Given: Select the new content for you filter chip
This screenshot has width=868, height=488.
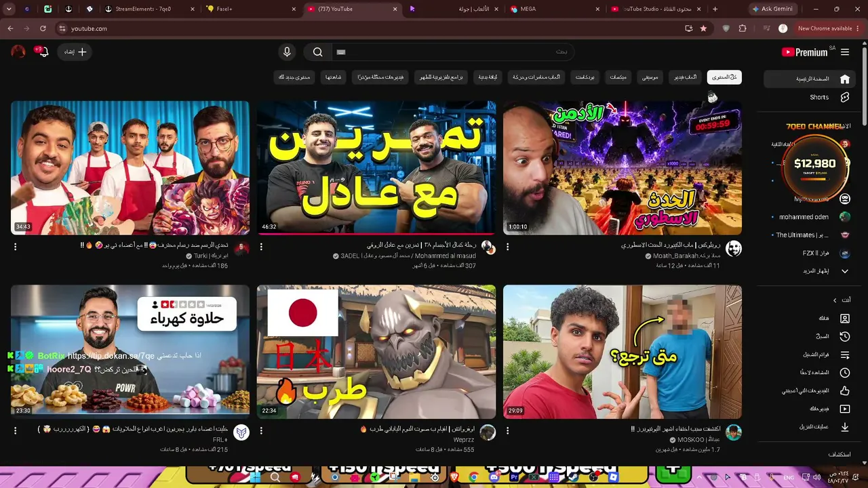Looking at the screenshot, I should coord(294,77).
